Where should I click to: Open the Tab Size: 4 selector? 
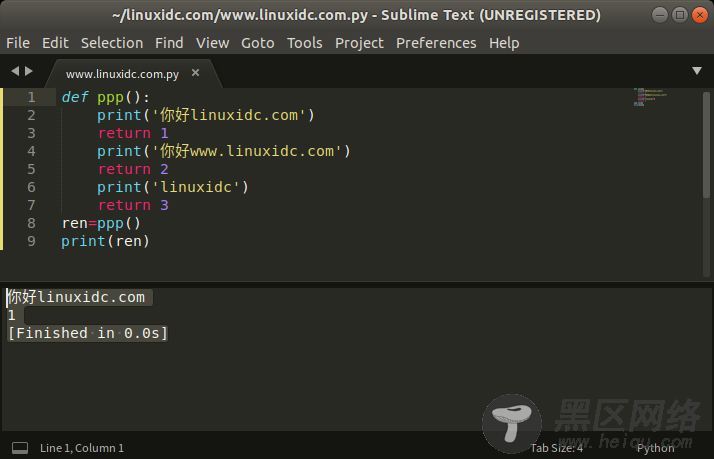556,448
